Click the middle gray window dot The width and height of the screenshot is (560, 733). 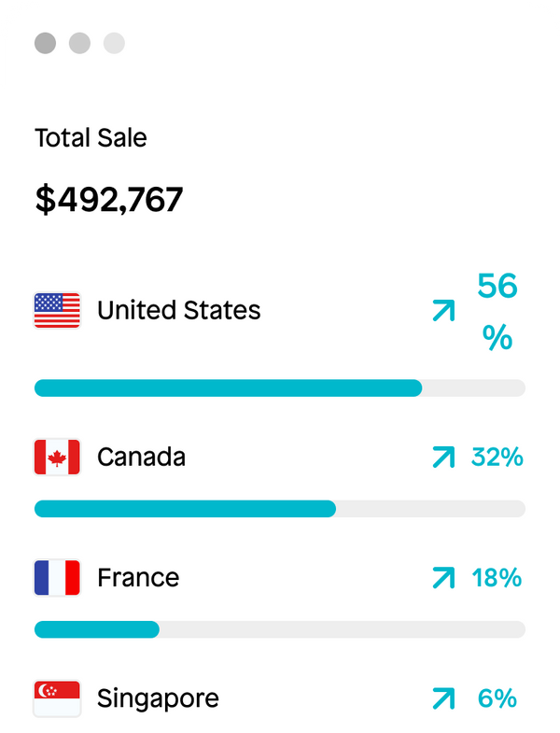click(79, 43)
